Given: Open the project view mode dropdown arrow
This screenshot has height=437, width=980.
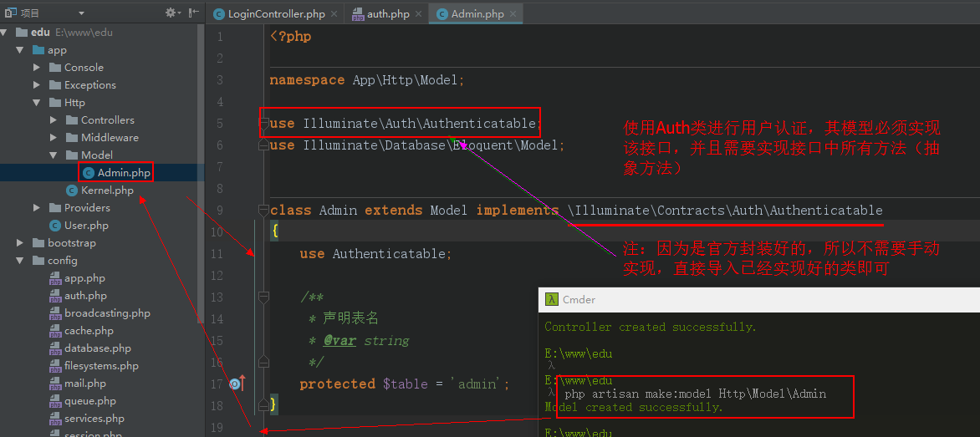Looking at the screenshot, I should (81, 13).
